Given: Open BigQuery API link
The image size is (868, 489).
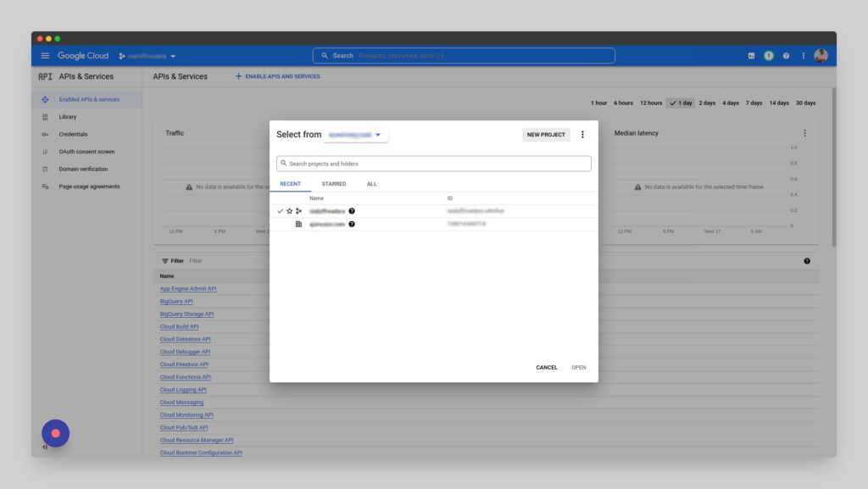Looking at the screenshot, I should coord(176,302).
